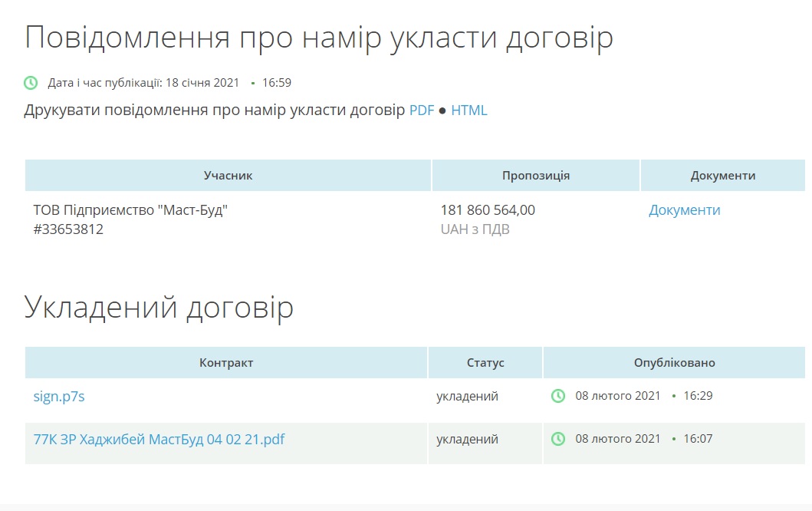
Task: Click the proposal amount 181 860 564,00
Action: (488, 210)
